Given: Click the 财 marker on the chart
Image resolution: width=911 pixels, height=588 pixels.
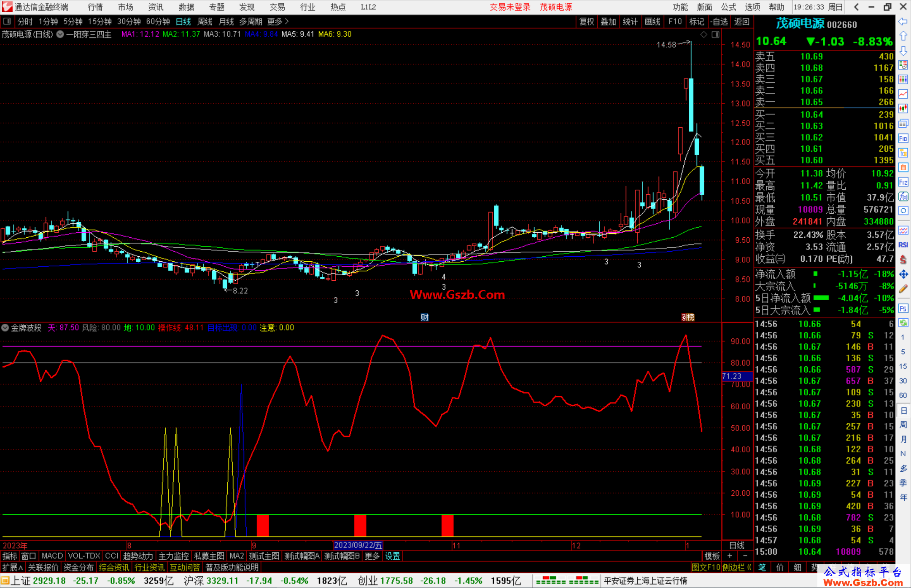Looking at the screenshot, I should pos(424,317).
